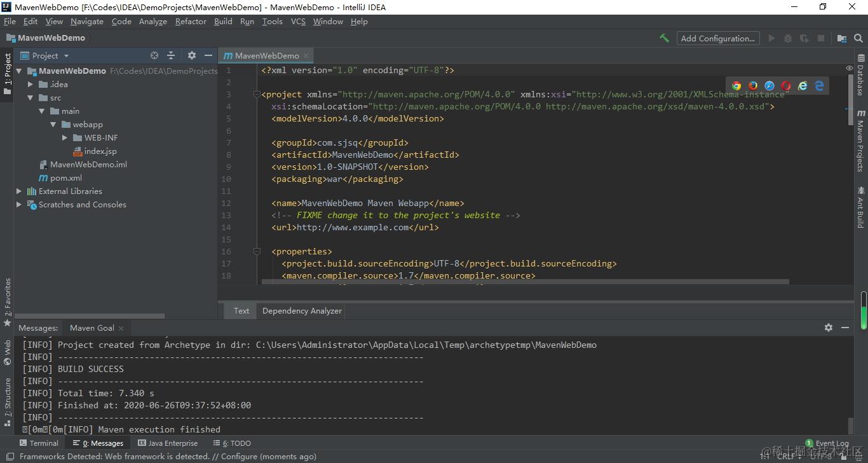Click the Add Configuration... button

718,38
